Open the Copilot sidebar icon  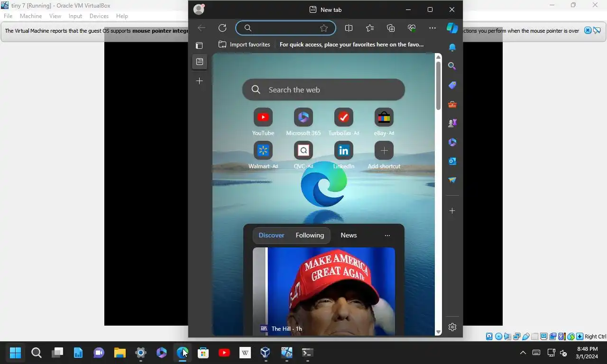pyautogui.click(x=452, y=28)
